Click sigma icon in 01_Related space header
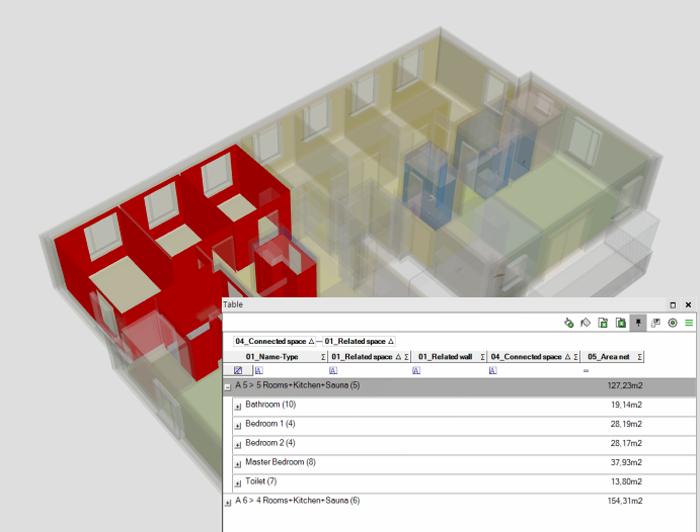The image size is (700, 532). [x=406, y=357]
